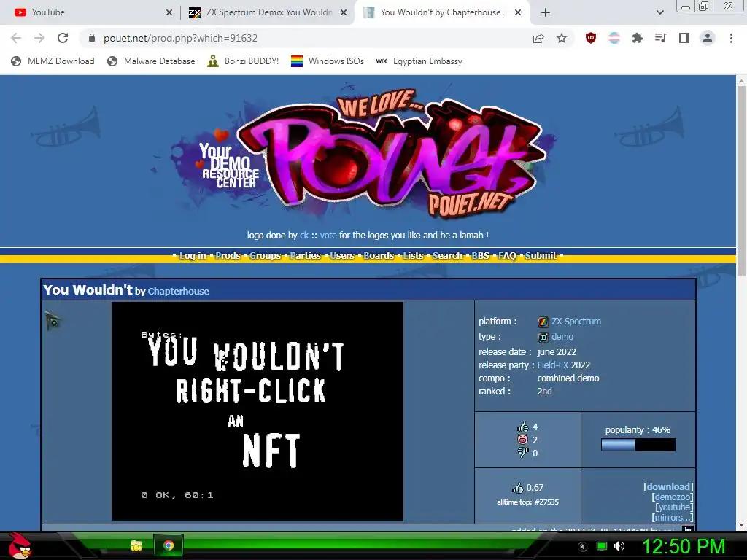Open the Extensions puzzle menu
Image resolution: width=747 pixels, height=560 pixels.
pyautogui.click(x=637, y=38)
